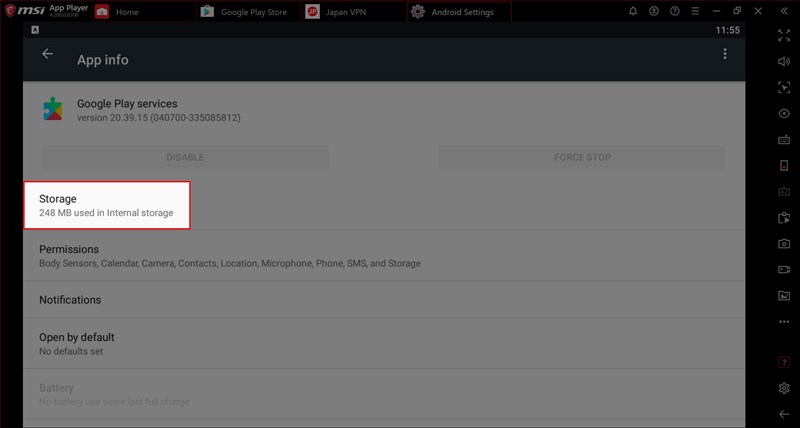Click the keyboard indicator in status bar
Screen dimensions: 800x428
(x=35, y=30)
